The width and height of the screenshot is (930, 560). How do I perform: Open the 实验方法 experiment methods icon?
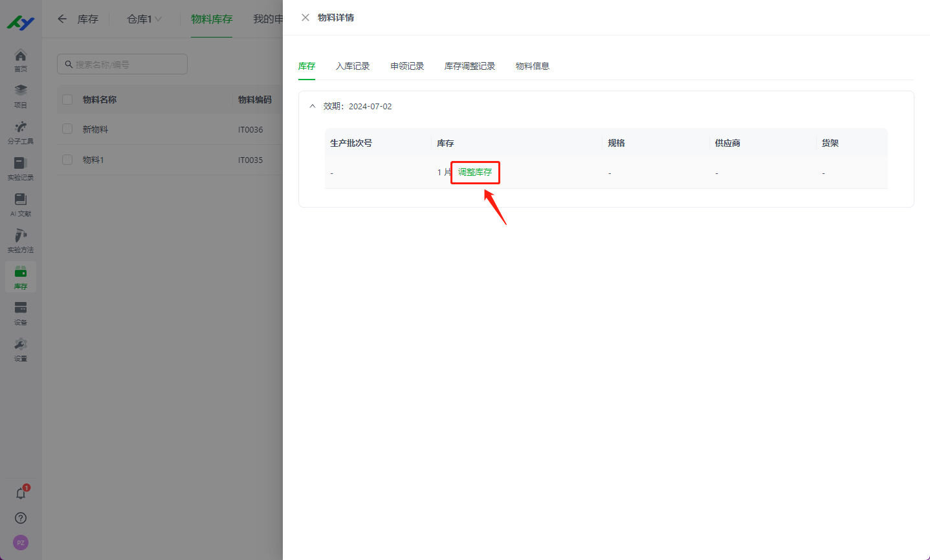20,240
